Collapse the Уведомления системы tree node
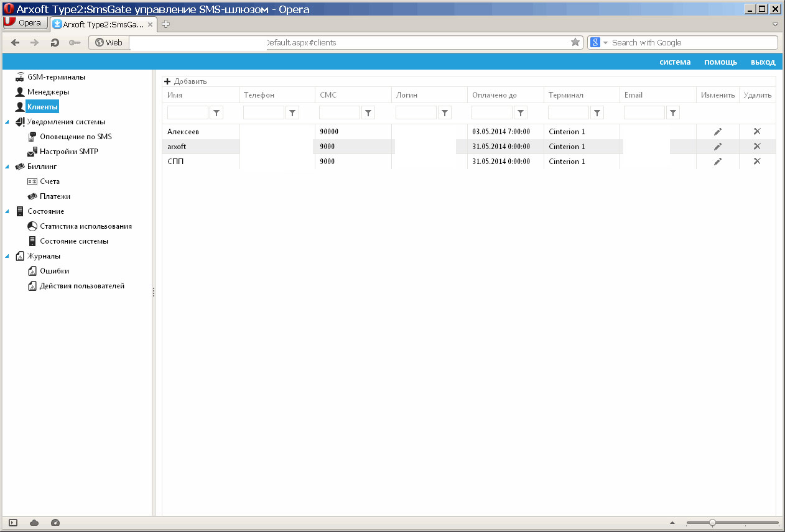Image resolution: width=785 pixels, height=532 pixels. pyautogui.click(x=7, y=122)
